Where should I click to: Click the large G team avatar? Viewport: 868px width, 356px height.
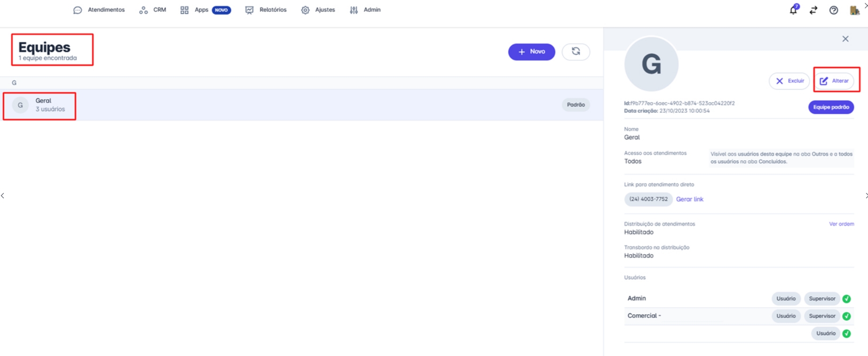(x=651, y=64)
